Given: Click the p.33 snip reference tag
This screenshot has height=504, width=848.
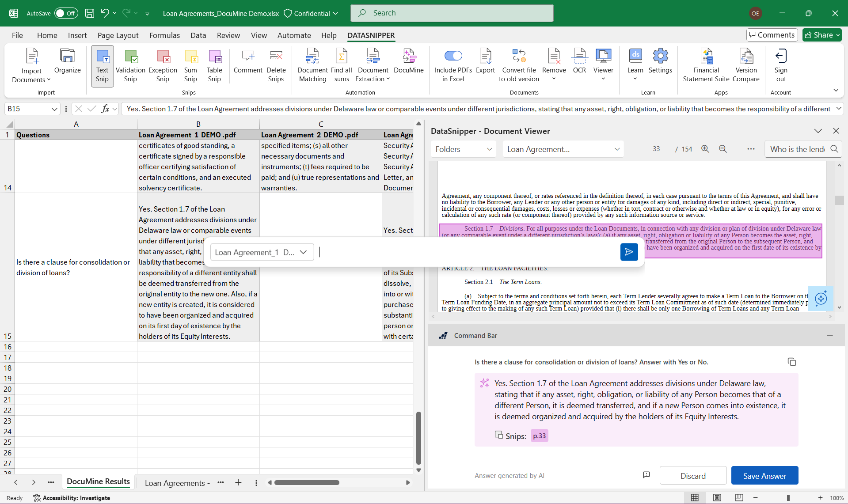Looking at the screenshot, I should pyautogui.click(x=539, y=436).
